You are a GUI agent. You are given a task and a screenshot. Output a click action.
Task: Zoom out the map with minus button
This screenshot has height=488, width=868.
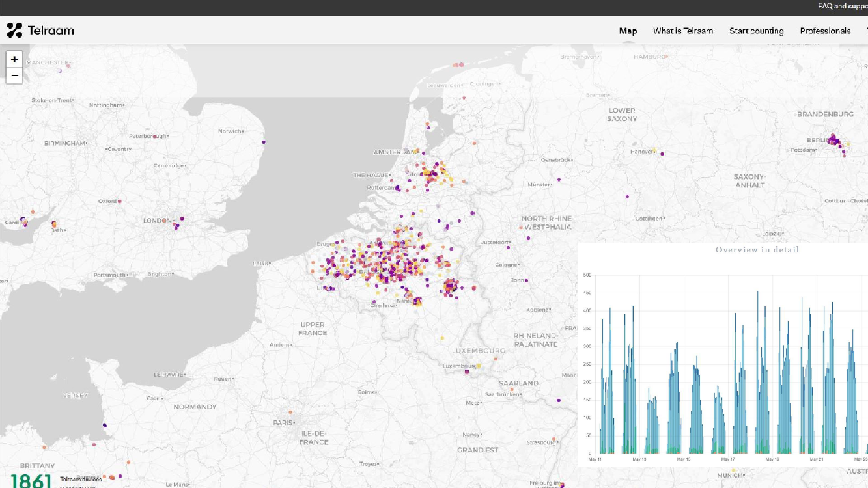click(x=14, y=75)
